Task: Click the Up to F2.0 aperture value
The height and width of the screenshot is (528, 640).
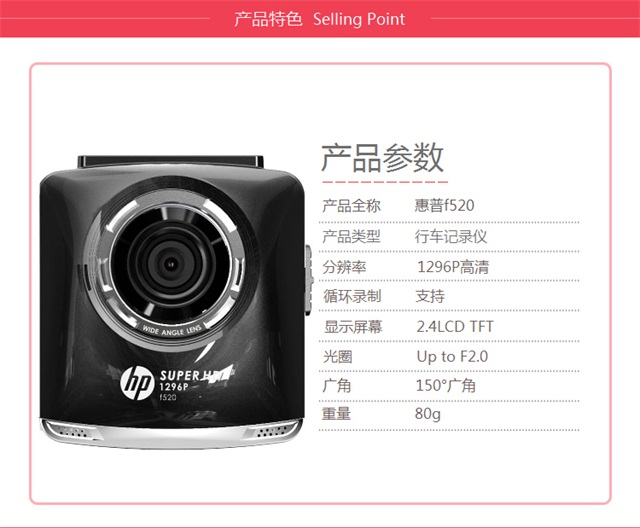Action: pos(452,356)
